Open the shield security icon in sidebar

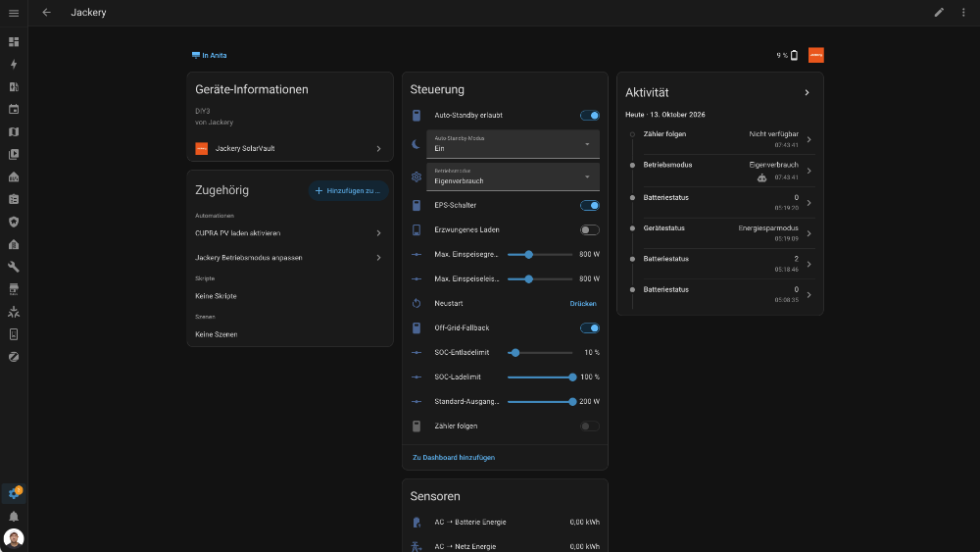(14, 222)
